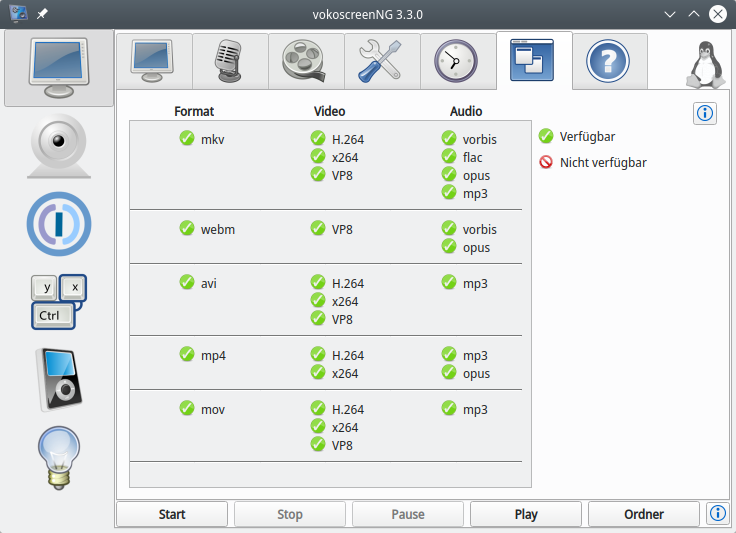The width and height of the screenshot is (736, 533).
Task: Click the info icon next to Ordner
Action: [717, 513]
